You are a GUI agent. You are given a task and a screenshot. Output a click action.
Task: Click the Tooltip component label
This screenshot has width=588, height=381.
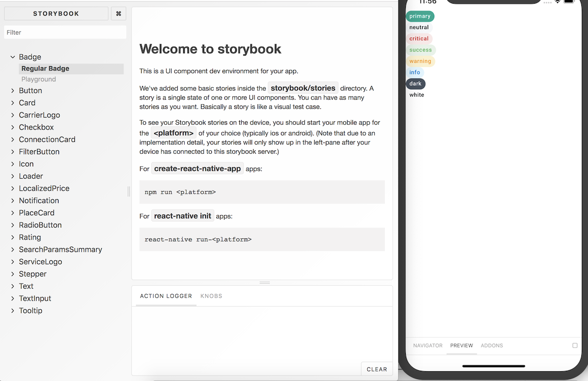[x=31, y=311]
